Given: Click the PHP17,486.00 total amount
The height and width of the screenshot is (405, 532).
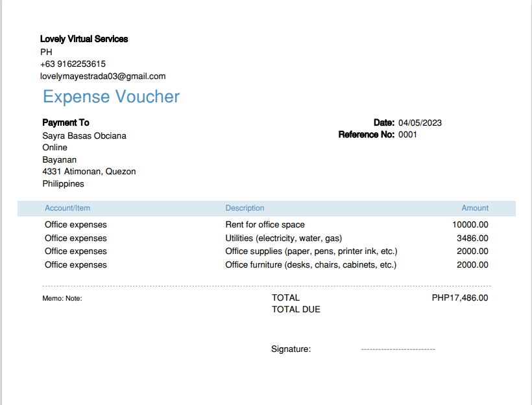Looking at the screenshot, I should point(460,298).
